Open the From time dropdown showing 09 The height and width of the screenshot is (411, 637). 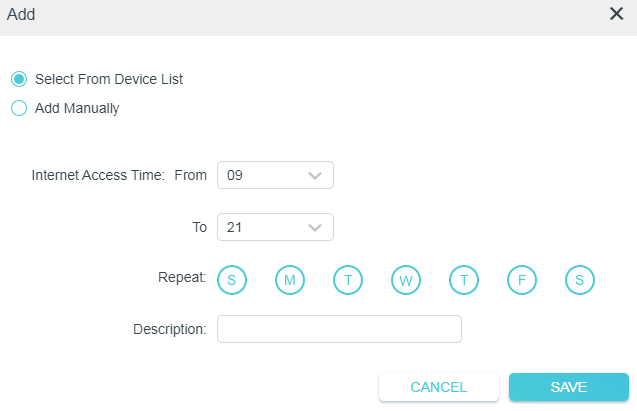(x=274, y=175)
